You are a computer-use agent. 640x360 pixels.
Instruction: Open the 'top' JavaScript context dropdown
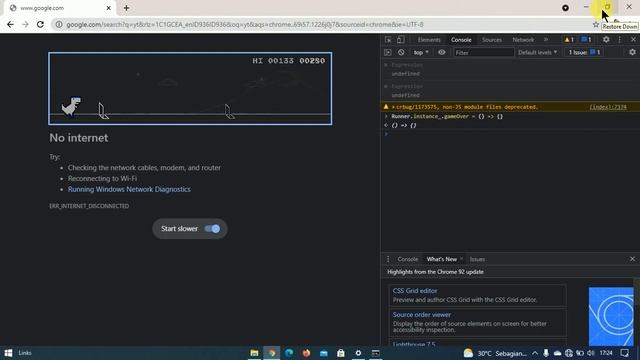point(421,52)
